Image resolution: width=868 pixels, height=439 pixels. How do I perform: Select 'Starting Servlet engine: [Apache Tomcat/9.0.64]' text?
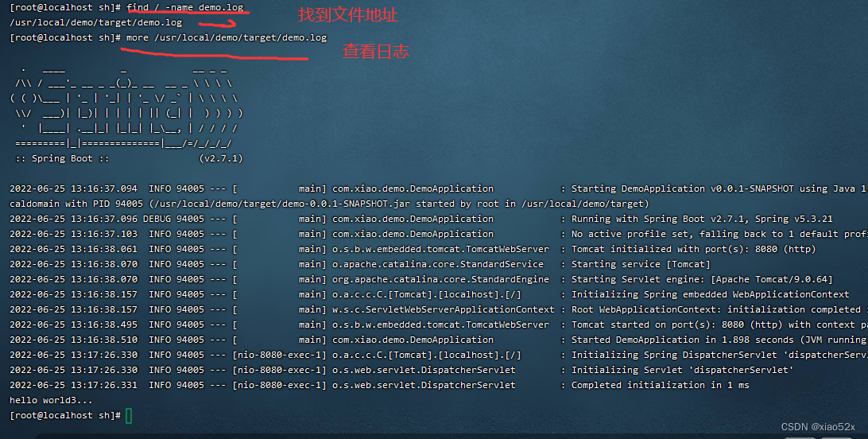pos(702,280)
